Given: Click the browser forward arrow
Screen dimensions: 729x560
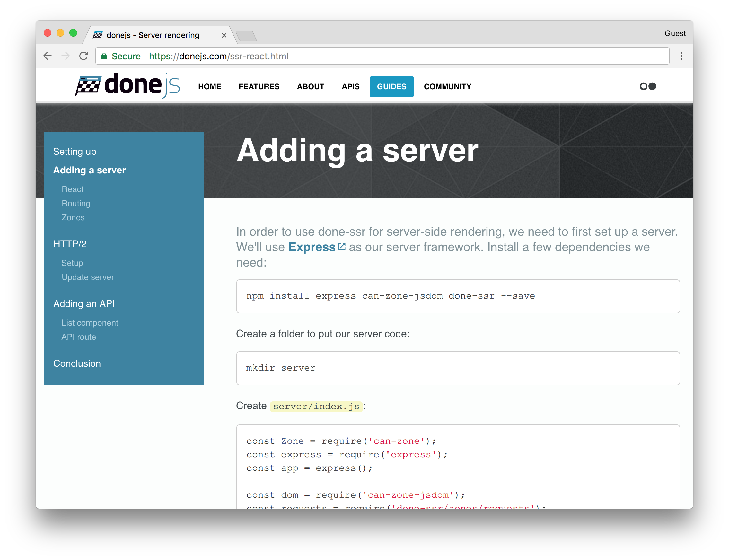Looking at the screenshot, I should 66,56.
